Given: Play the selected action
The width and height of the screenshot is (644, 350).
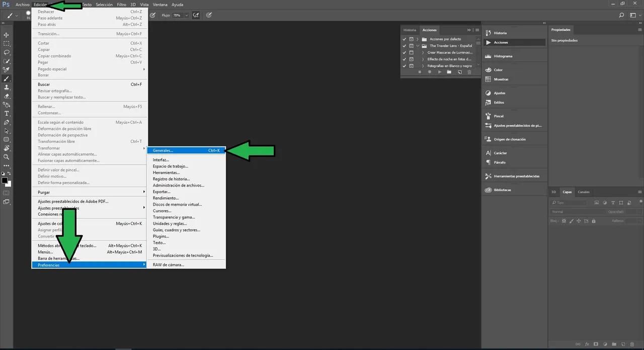Looking at the screenshot, I should point(440,72).
